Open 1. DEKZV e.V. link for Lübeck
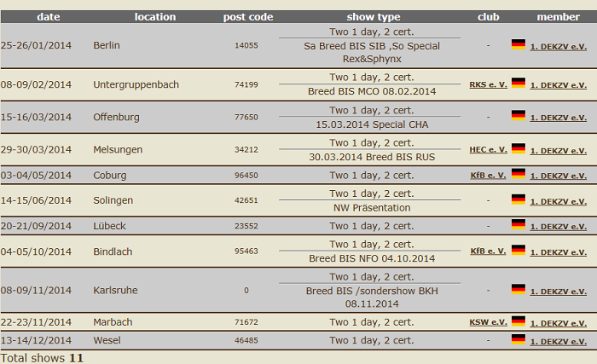The width and height of the screenshot is (597, 364). [x=558, y=227]
